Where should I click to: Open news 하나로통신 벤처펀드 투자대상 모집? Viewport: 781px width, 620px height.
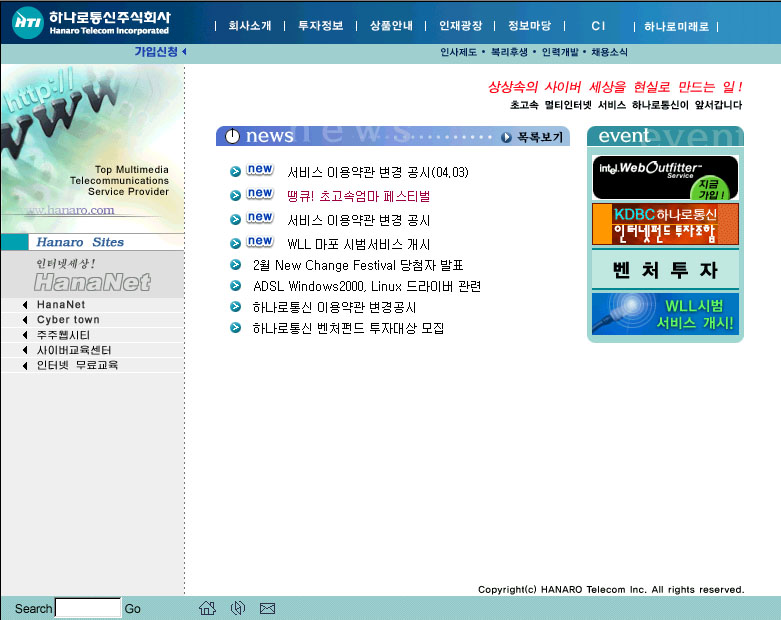(348, 328)
